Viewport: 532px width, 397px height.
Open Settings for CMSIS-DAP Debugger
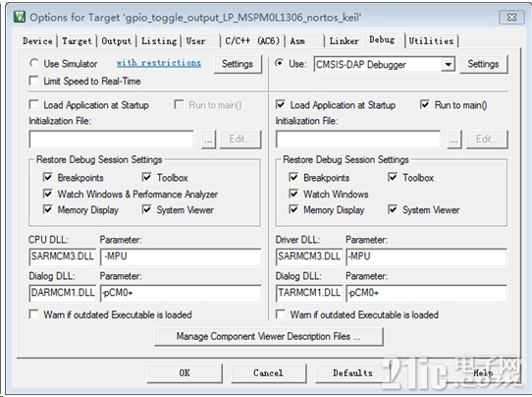pos(483,64)
